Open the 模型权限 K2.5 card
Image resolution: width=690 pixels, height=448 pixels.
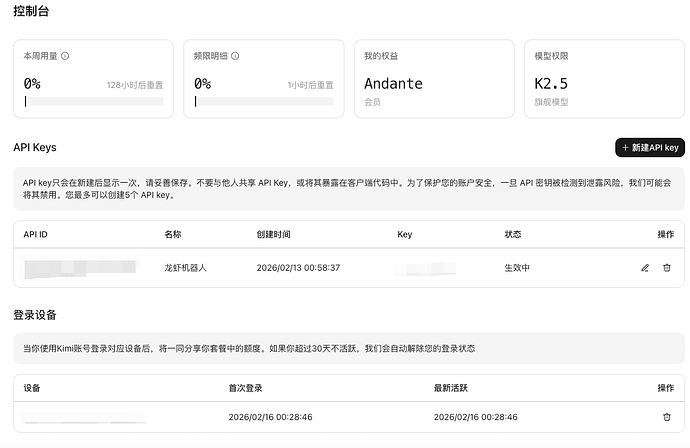coord(604,79)
